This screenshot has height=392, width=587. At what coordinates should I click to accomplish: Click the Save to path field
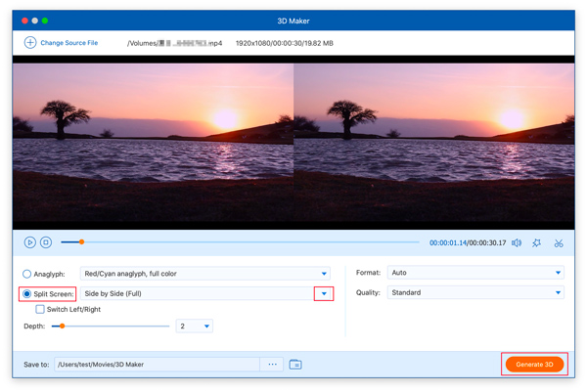click(157, 365)
